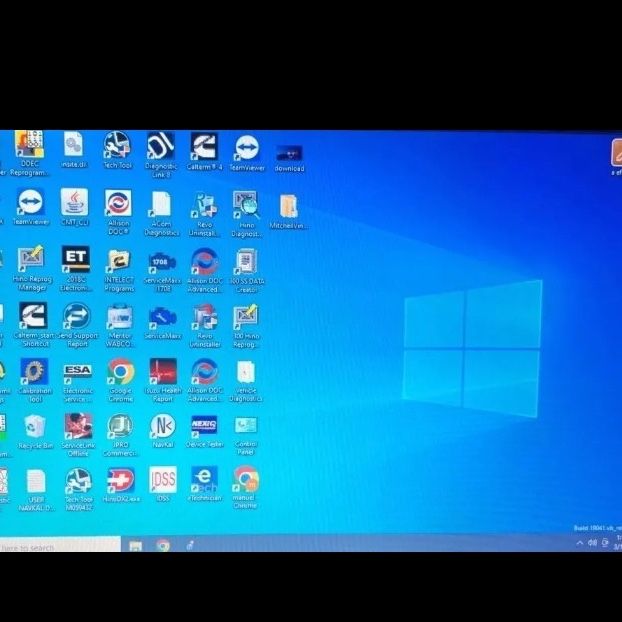The width and height of the screenshot is (622, 622).
Task: Show hidden system tray icons
Action: 580,543
